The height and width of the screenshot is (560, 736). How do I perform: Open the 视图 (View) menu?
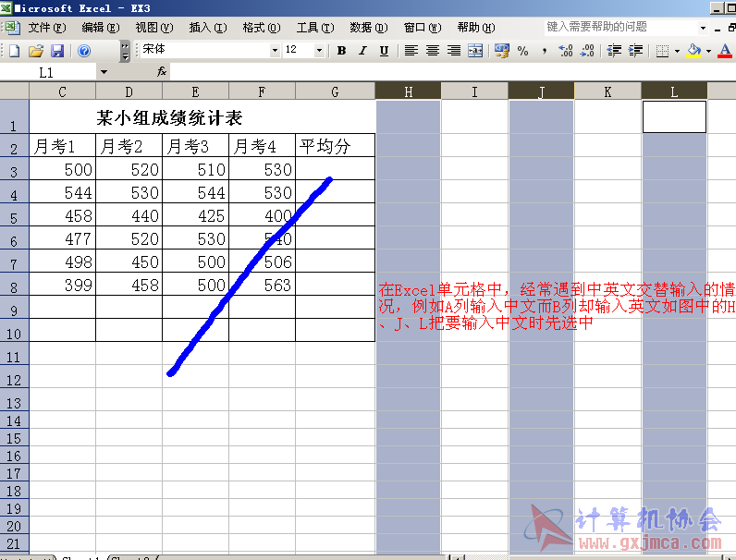154,28
